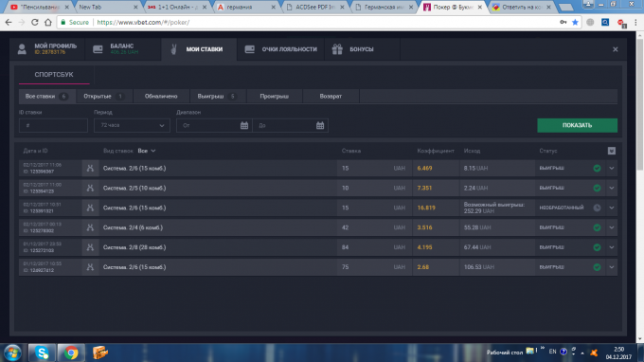
Task: Click green win checkmark on 67.44 UAH row
Action: 597,247
